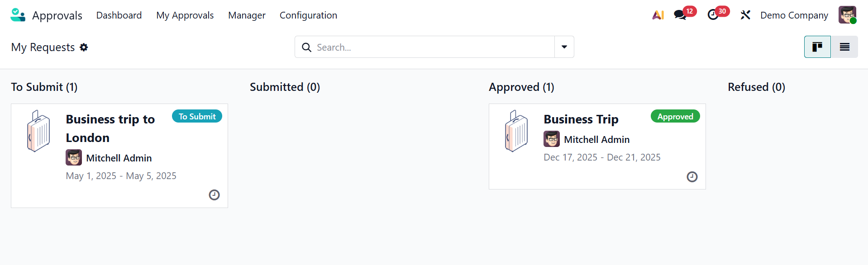
Task: Open the Demo Company switcher
Action: pyautogui.click(x=794, y=15)
